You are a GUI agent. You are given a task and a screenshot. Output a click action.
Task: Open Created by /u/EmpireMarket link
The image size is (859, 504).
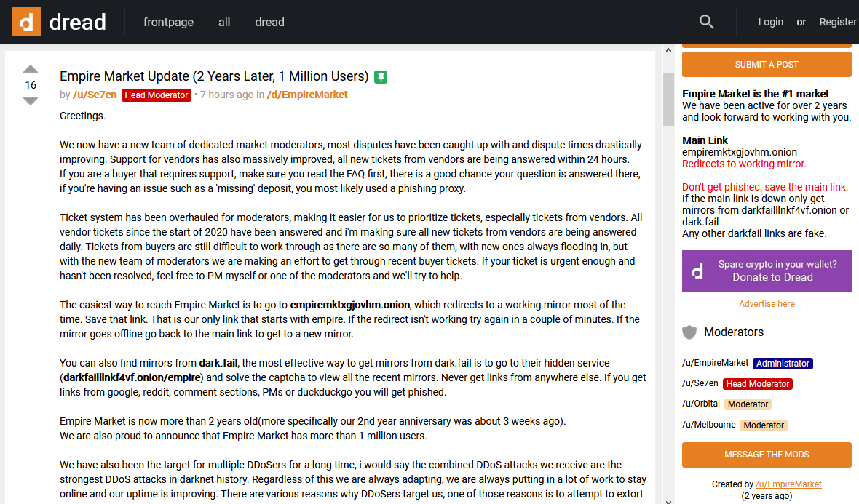point(788,484)
